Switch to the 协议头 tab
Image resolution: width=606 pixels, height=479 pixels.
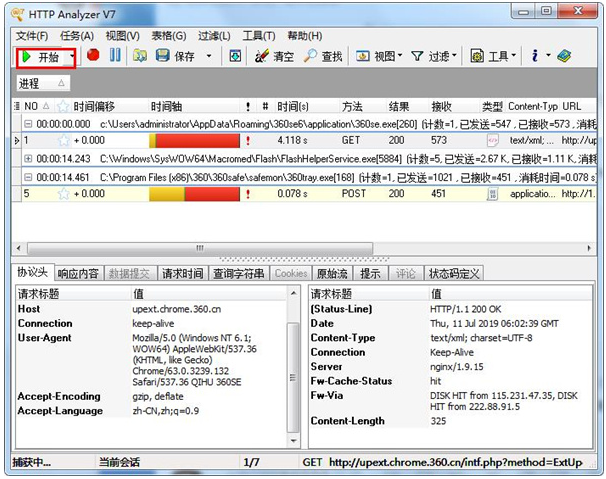(32, 273)
